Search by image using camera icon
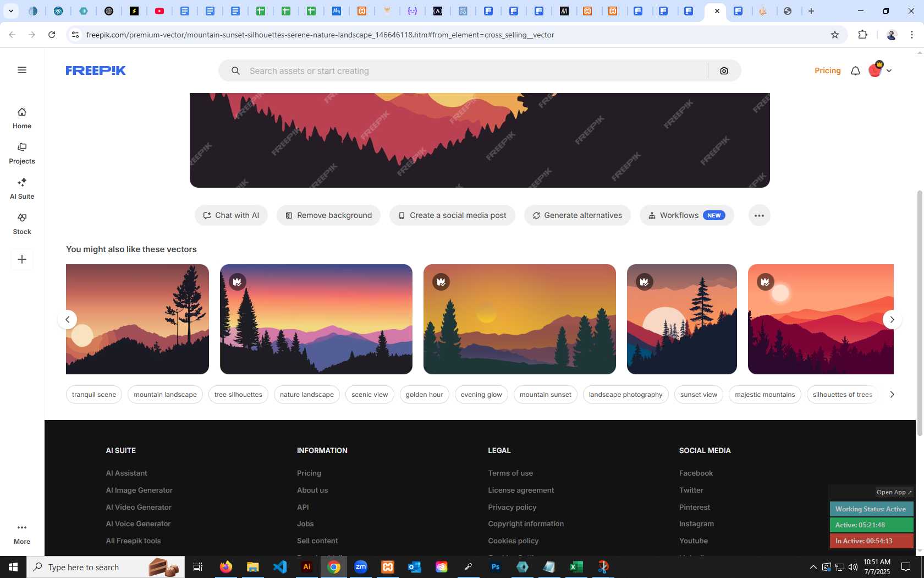The width and height of the screenshot is (924, 578). 724,70
